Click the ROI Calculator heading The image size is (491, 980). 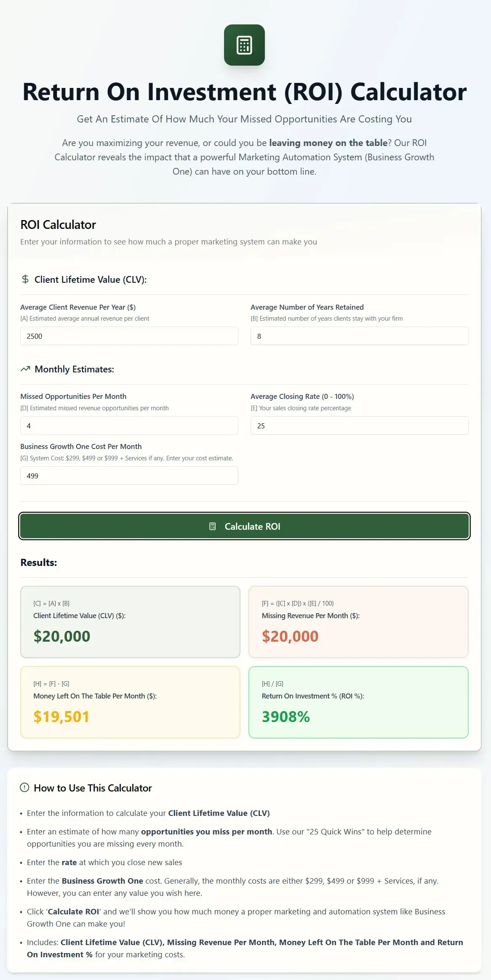pyautogui.click(x=59, y=225)
